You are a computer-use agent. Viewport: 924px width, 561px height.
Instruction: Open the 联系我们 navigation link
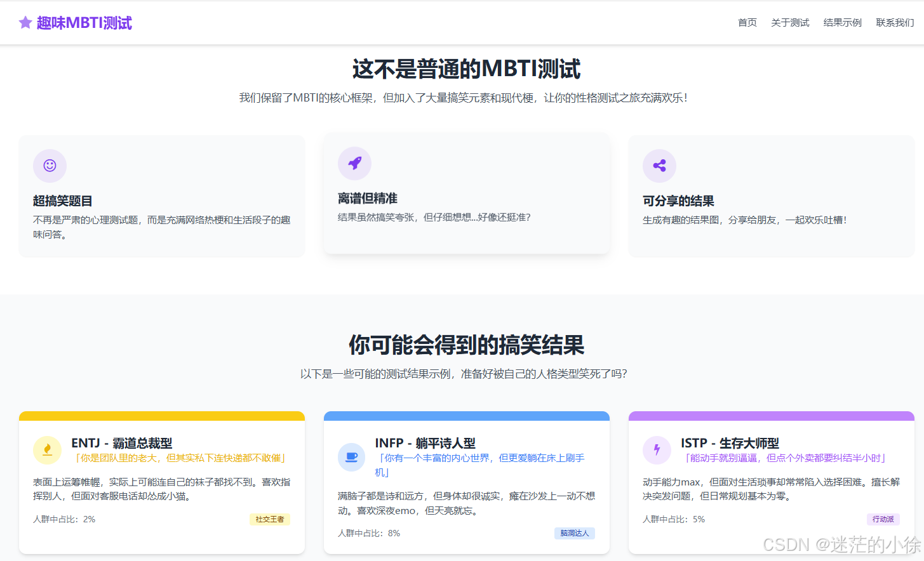[x=895, y=22]
